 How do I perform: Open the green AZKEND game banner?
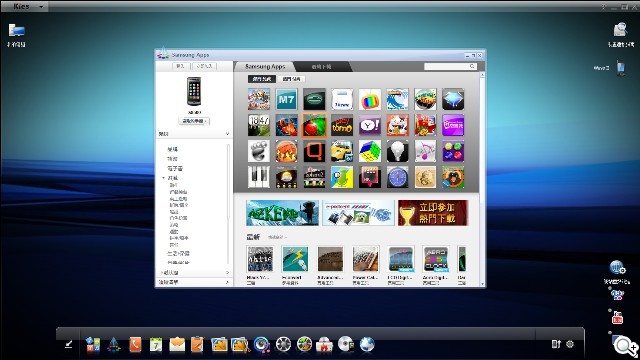point(282,213)
